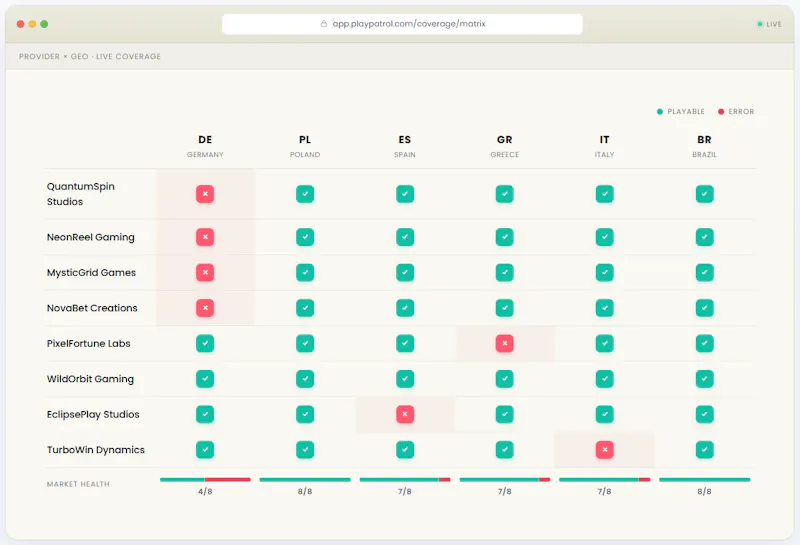
Task: Click the WildOrbit Gaming provider name
Action: [x=90, y=379]
